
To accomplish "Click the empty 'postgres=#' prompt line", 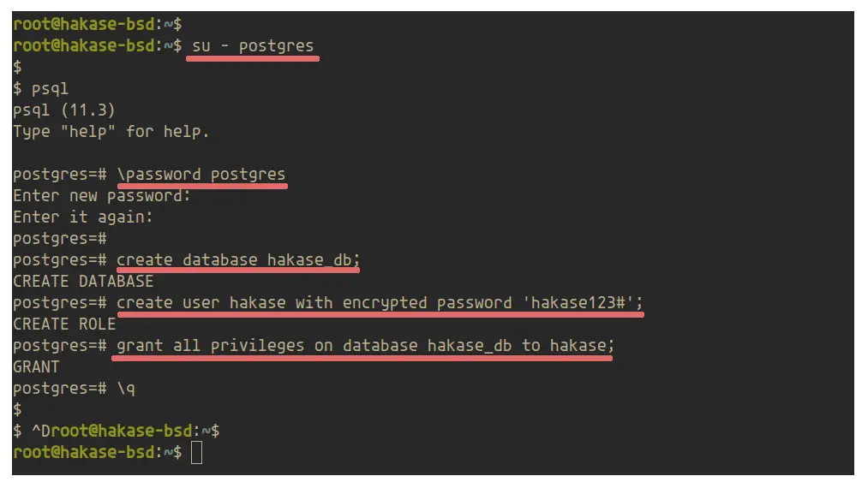I will click(x=60, y=239).
